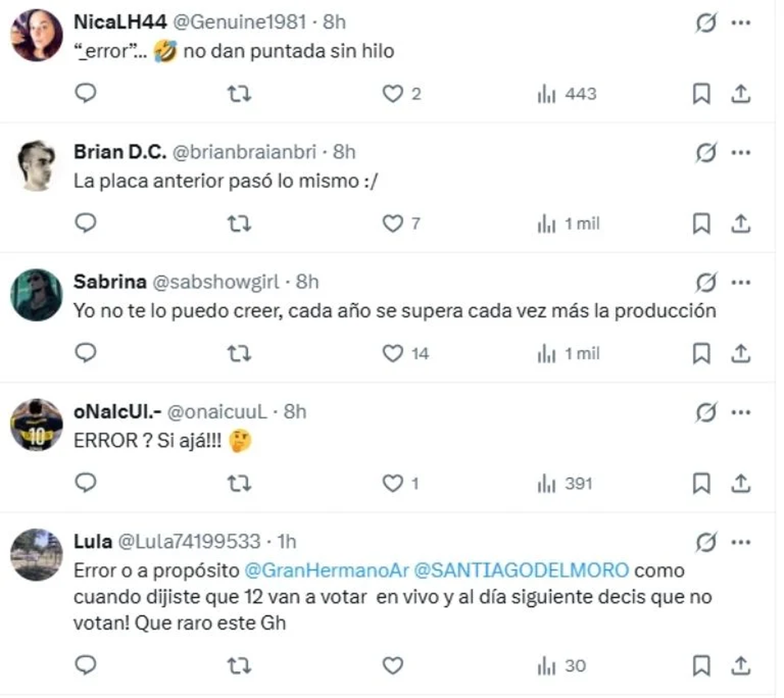
Task: Open three-dot menu on Sabrina's tweet
Action: [x=741, y=283]
